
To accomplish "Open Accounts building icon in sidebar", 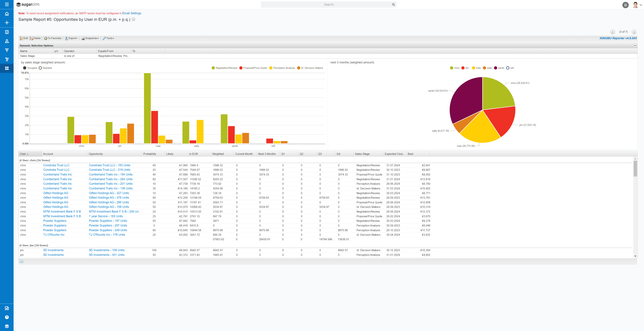I will (x=7, y=32).
